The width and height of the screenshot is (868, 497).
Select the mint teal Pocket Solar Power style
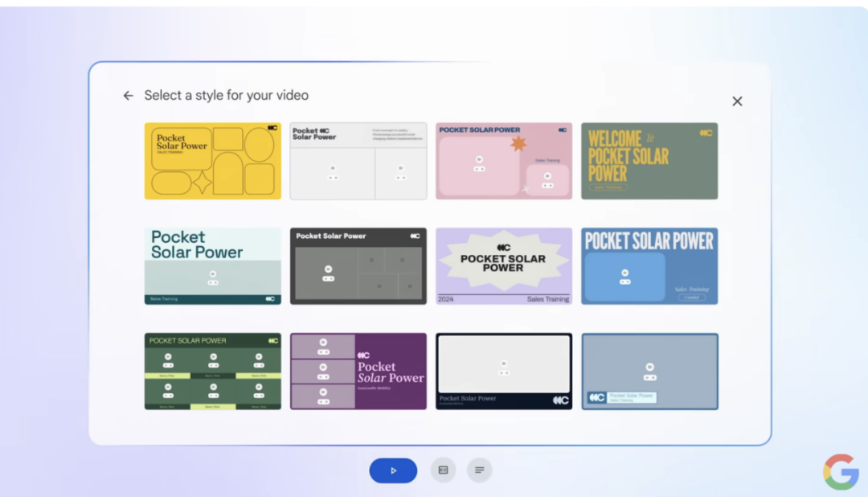(212, 266)
